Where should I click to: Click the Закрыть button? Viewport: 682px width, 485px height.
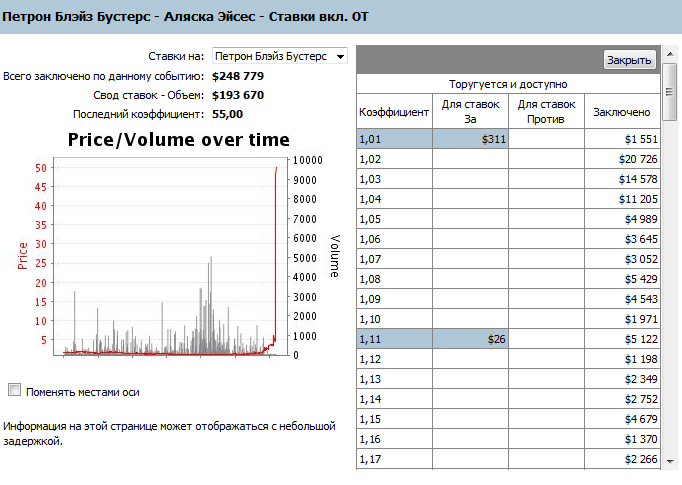click(x=629, y=60)
